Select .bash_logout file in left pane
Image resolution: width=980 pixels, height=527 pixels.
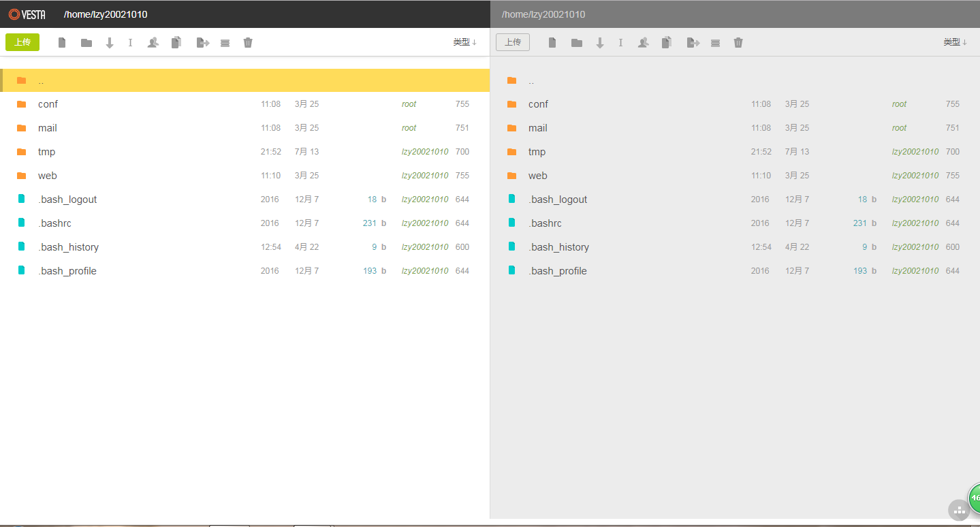tap(245, 199)
